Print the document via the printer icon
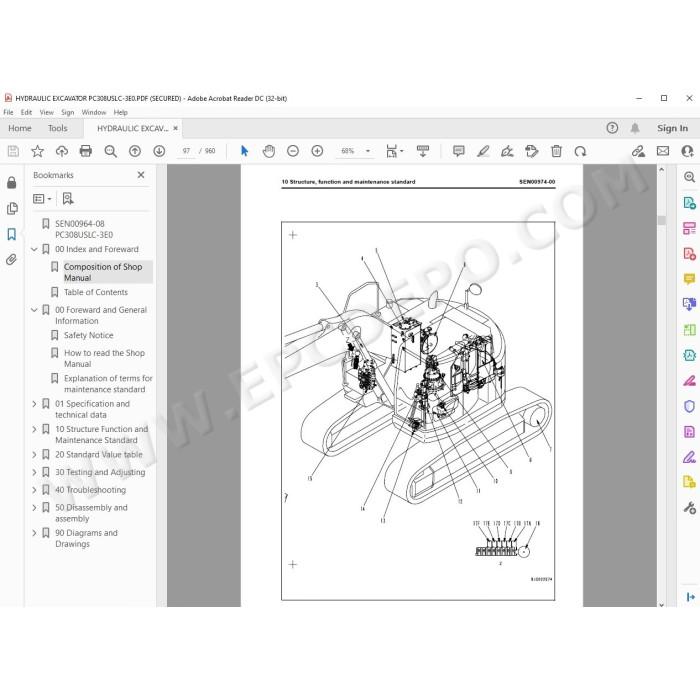 pos(86,151)
